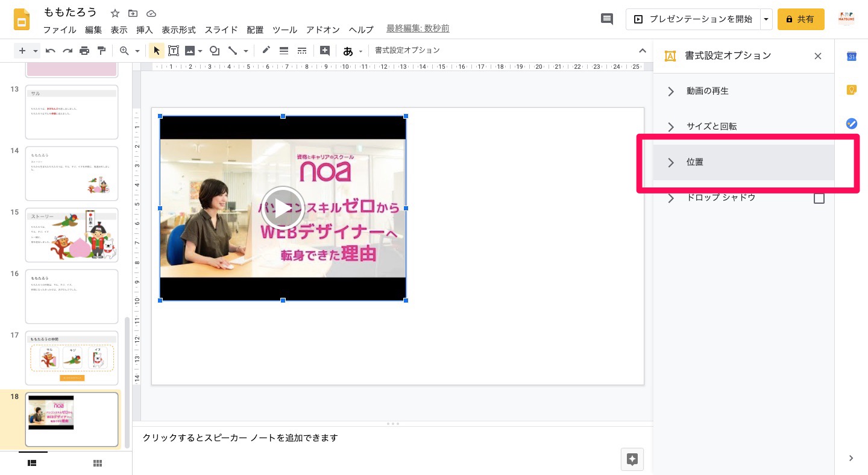Click the あ input tools icon
Screen dimensions: 868x475
(348, 51)
